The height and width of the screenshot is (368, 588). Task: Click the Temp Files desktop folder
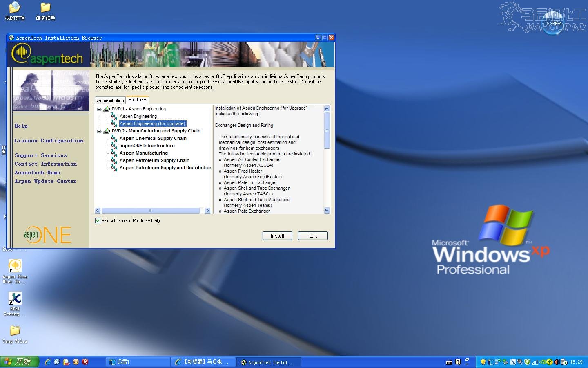coord(15,334)
